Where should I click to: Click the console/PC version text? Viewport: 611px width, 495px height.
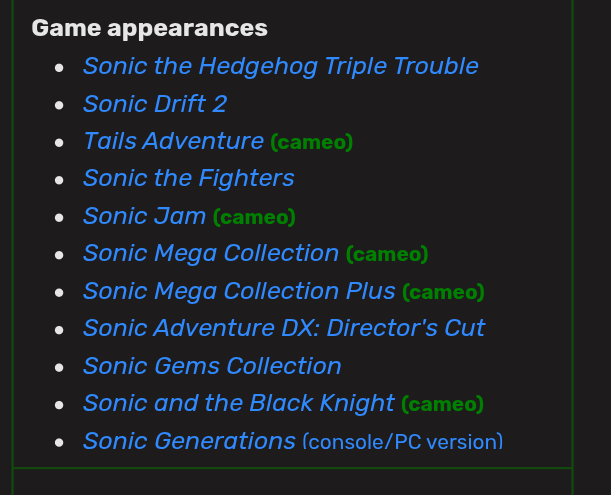(403, 442)
